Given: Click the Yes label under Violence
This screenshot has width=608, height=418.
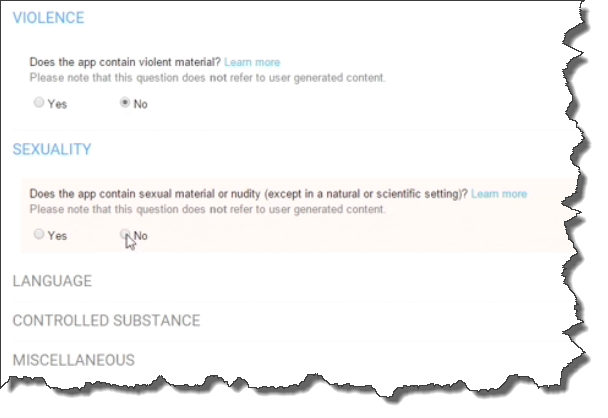Looking at the screenshot, I should pyautogui.click(x=57, y=104).
